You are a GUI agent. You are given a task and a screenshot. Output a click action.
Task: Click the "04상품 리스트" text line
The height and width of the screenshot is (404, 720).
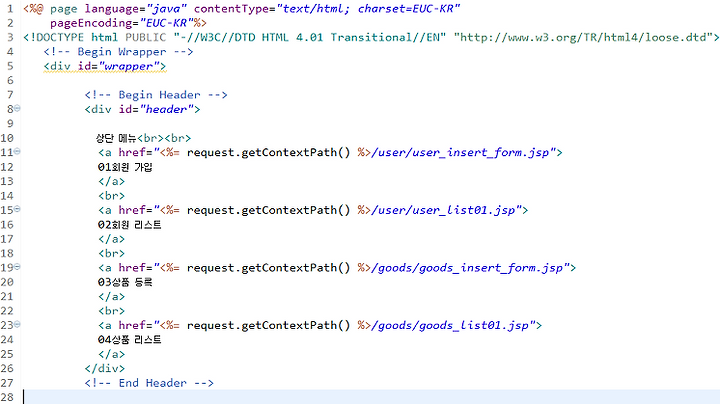coord(129,340)
